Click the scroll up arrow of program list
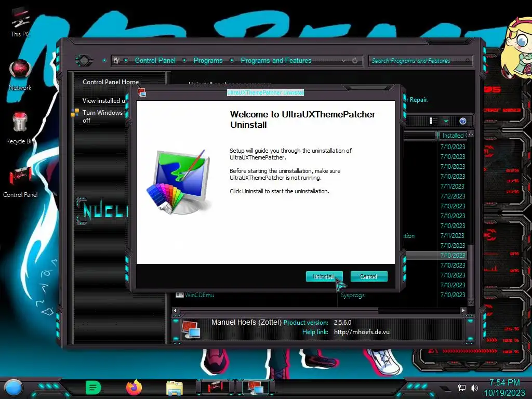This screenshot has height=399, width=532. point(471,134)
